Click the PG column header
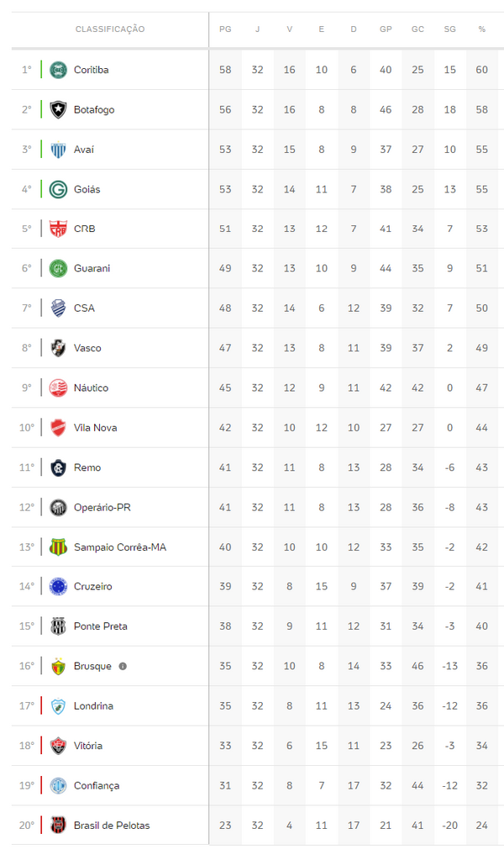Image resolution: width=504 pixels, height=855 pixels. pyautogui.click(x=225, y=29)
